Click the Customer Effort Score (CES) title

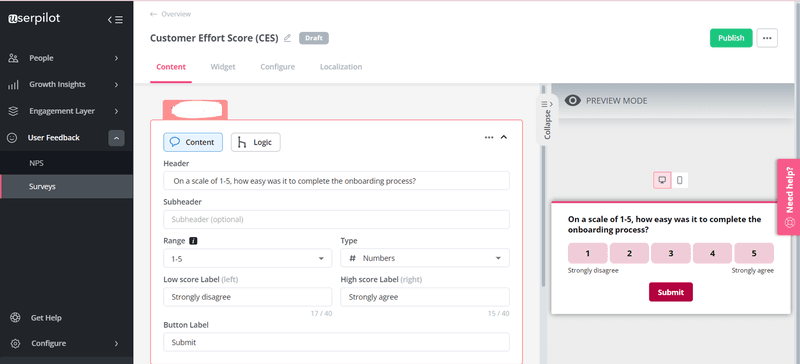pos(214,38)
